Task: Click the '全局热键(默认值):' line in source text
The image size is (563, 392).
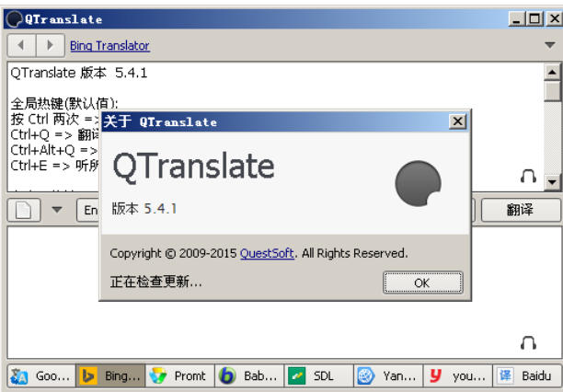Action: pyautogui.click(x=64, y=103)
